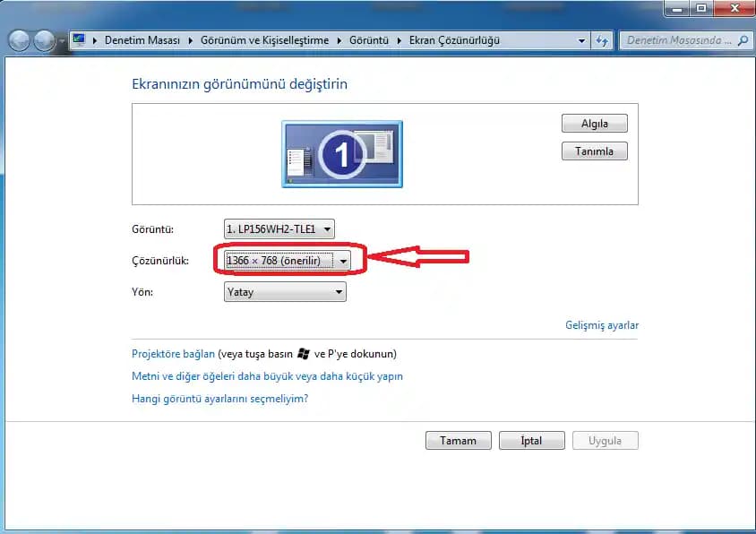Select the Görüntü breadcrumb item
This screenshot has height=534, width=756.
click(x=369, y=40)
